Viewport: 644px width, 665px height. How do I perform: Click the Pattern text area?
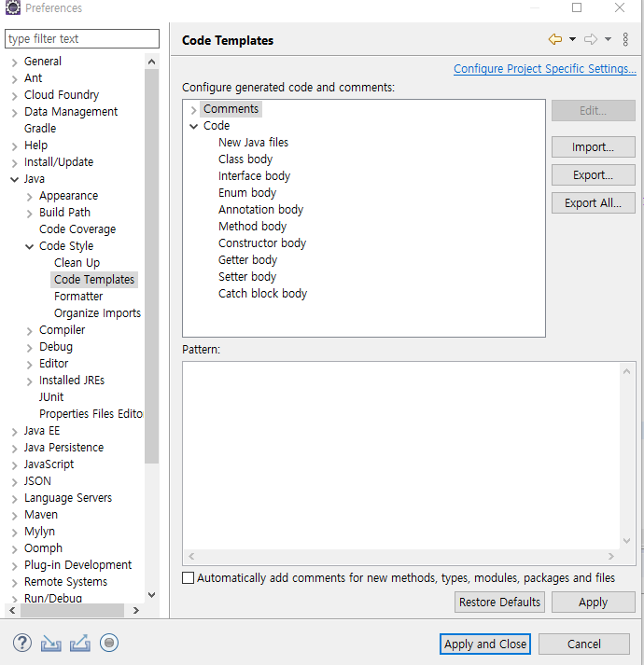click(x=401, y=455)
